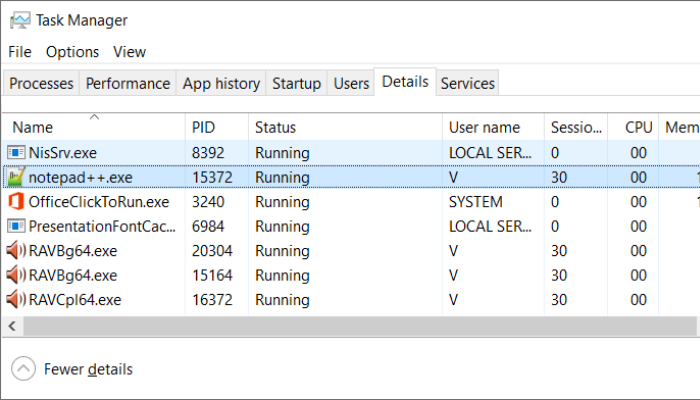Click PID value 3240

click(208, 202)
